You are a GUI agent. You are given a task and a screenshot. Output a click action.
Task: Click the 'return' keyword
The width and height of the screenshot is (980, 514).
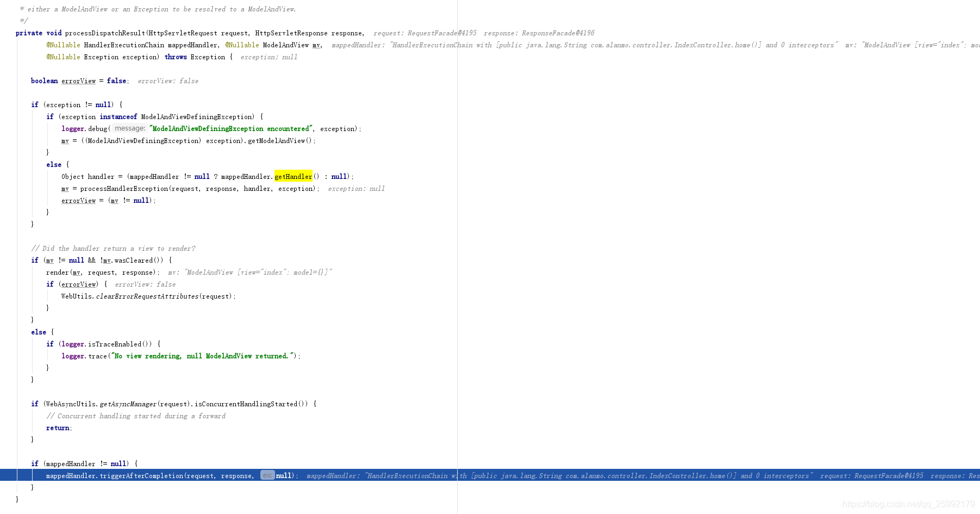(58, 428)
